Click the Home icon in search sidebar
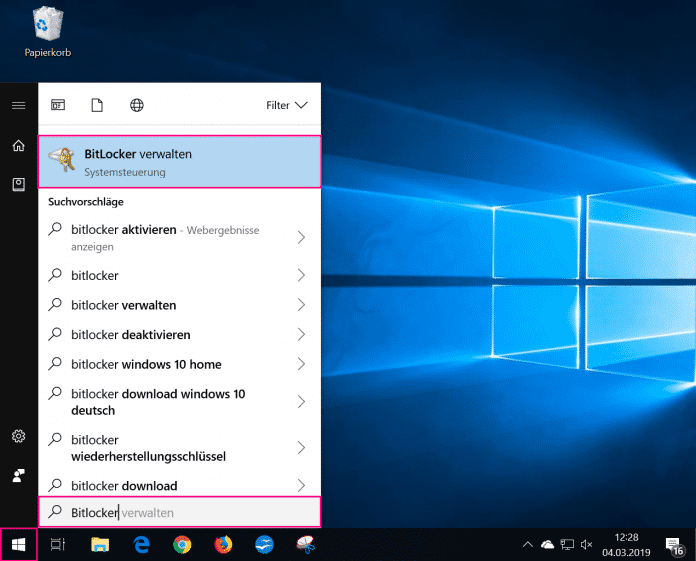 coord(18,146)
